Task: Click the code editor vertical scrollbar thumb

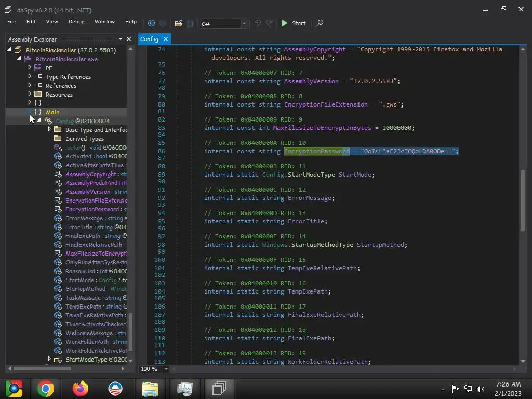Action: [x=523, y=200]
